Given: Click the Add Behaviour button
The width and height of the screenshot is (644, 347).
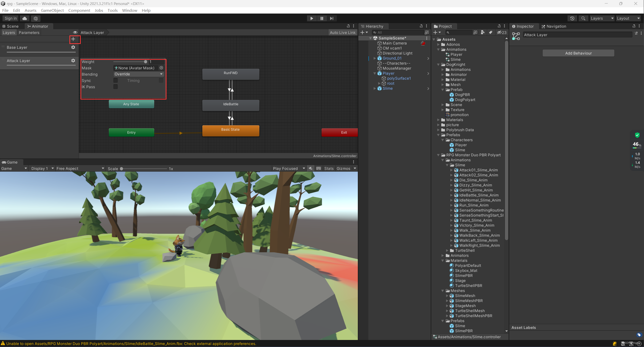Looking at the screenshot, I should (x=578, y=53).
